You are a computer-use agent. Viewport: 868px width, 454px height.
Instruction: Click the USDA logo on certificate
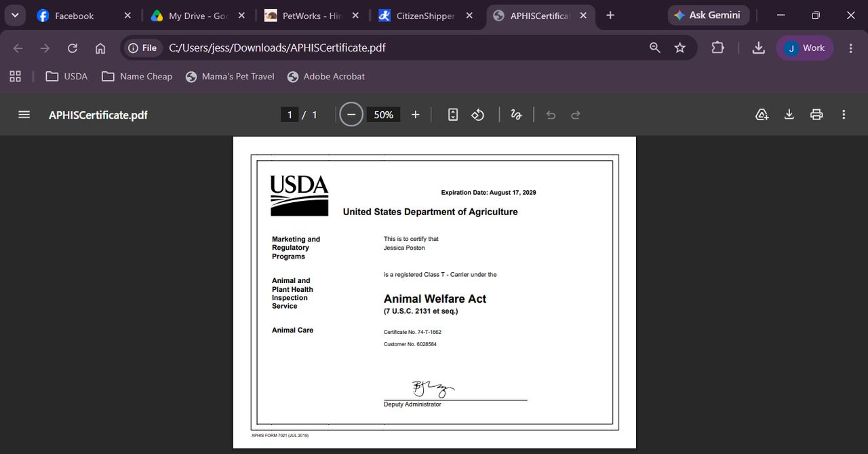[299, 195]
